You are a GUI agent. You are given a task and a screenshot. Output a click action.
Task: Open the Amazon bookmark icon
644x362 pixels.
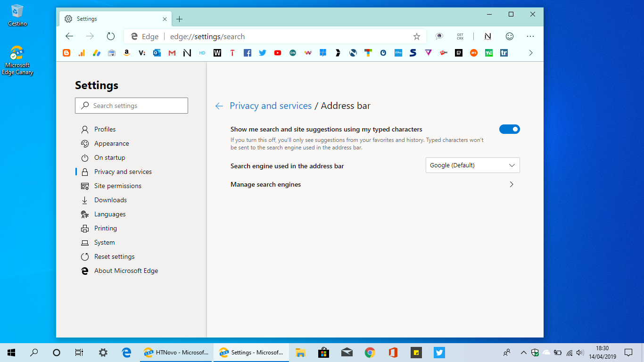click(x=127, y=53)
